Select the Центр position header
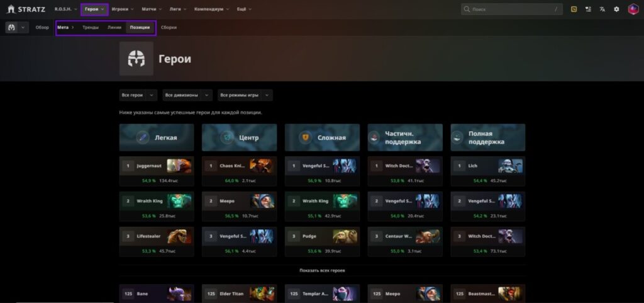Screen dimensions: 644x303 [x=240, y=137]
